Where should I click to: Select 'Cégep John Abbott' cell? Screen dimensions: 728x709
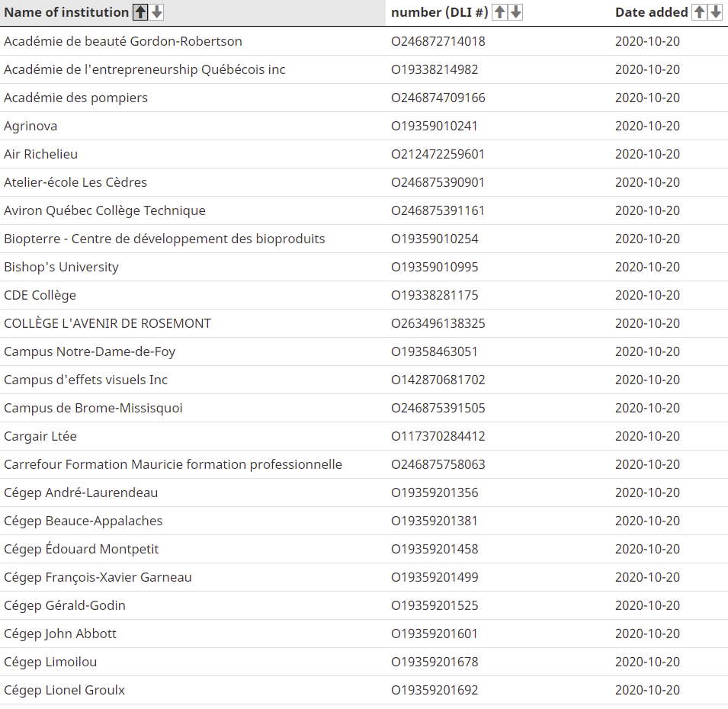pyautogui.click(x=60, y=634)
